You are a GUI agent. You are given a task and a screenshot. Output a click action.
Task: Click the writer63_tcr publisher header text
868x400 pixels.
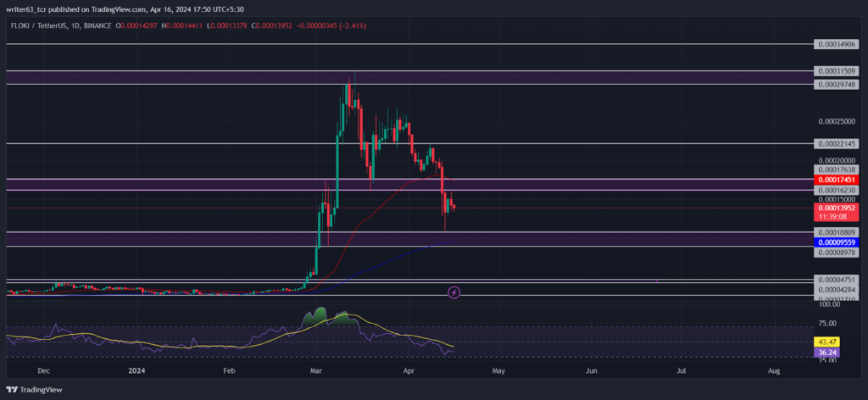(x=125, y=9)
